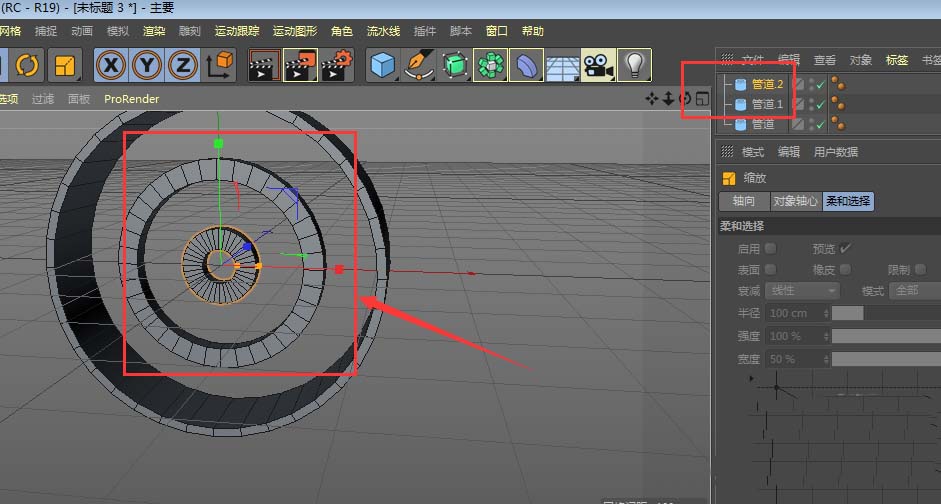Click Phong tag on 管道 row
Image resolution: width=941 pixels, height=504 pixels.
pos(838,124)
